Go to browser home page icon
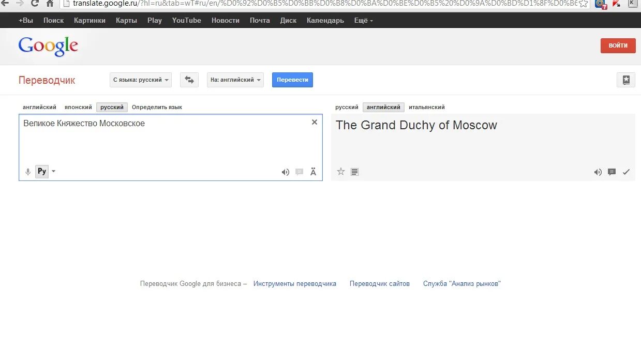The height and width of the screenshot is (364, 641). pyautogui.click(x=50, y=3)
